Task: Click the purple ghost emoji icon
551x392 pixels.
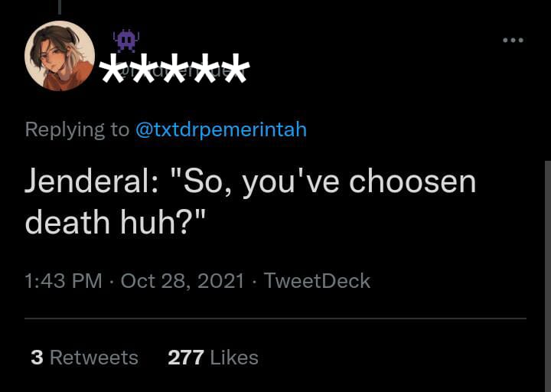Action: click(125, 41)
